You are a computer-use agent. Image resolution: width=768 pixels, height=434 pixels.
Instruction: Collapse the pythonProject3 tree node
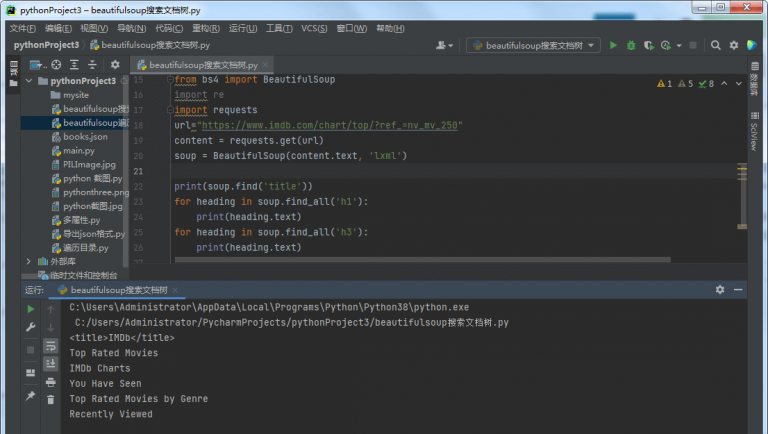pyautogui.click(x=29, y=81)
